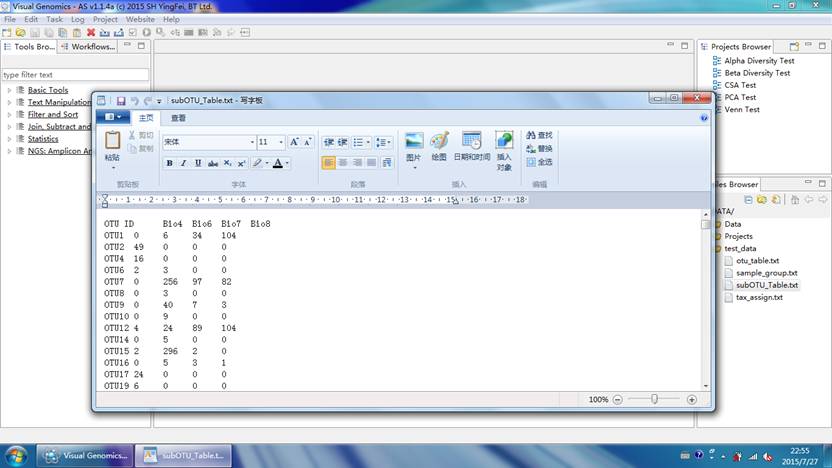Expand the Basic Tools tree node
The width and height of the screenshot is (832, 468).
pyautogui.click(x=9, y=90)
